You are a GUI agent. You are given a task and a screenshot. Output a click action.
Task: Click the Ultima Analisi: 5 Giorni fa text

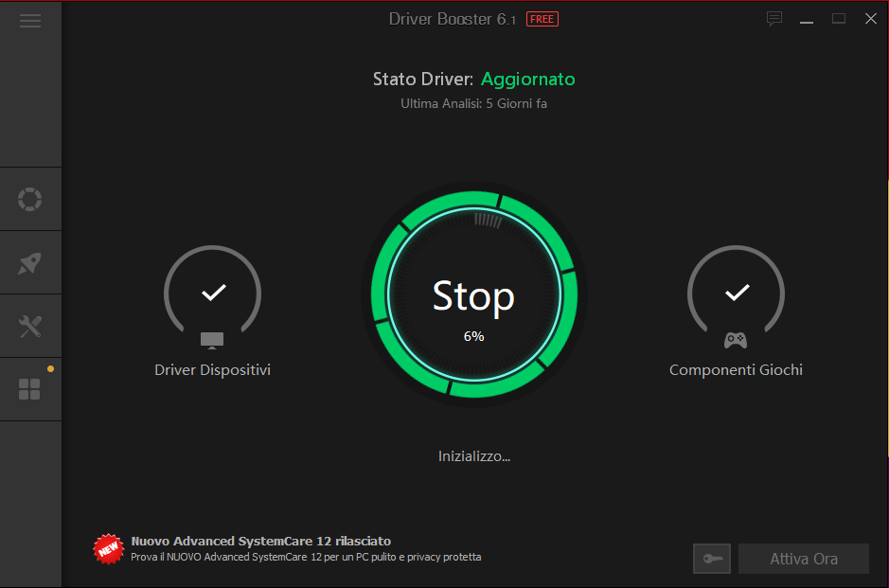(474, 104)
